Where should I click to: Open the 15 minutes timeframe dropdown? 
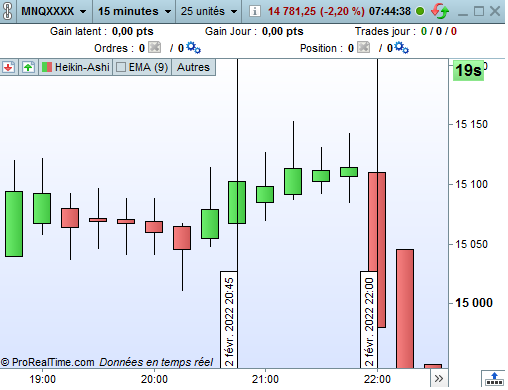coord(134,11)
